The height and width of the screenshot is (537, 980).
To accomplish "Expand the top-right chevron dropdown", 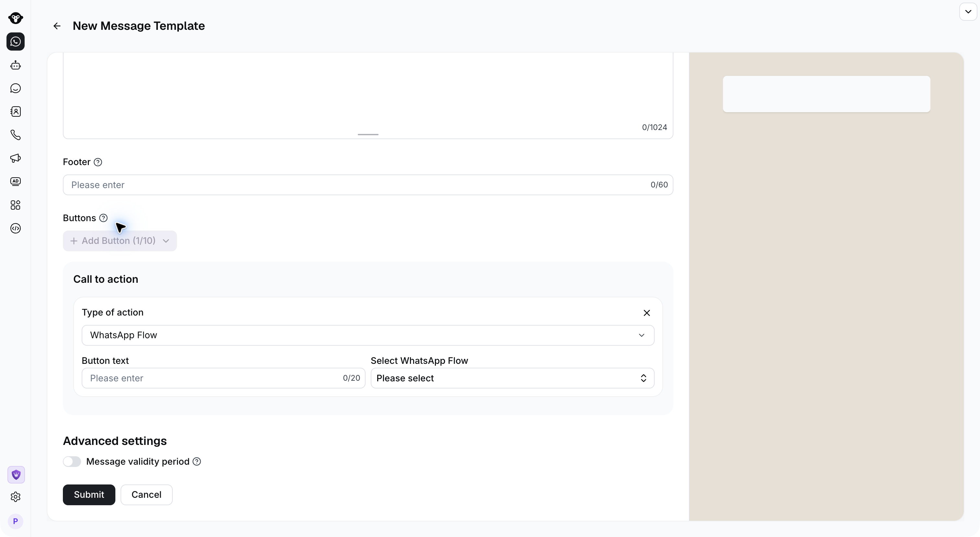I will (968, 12).
